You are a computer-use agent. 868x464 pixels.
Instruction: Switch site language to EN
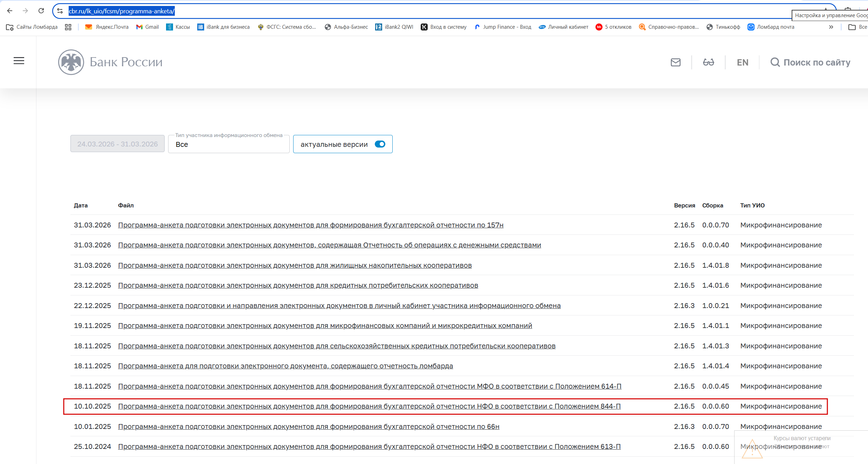click(742, 62)
